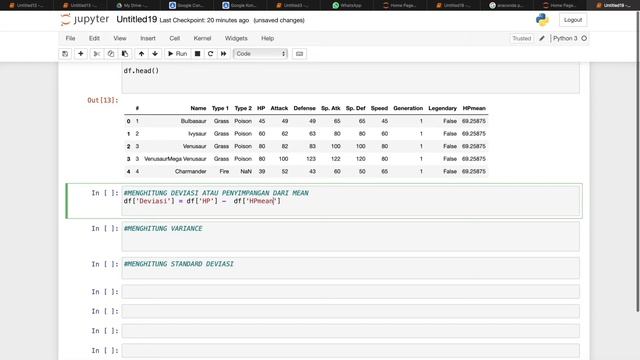Click the Last Checkpoint text
The height and width of the screenshot is (360, 640).
[204, 20]
